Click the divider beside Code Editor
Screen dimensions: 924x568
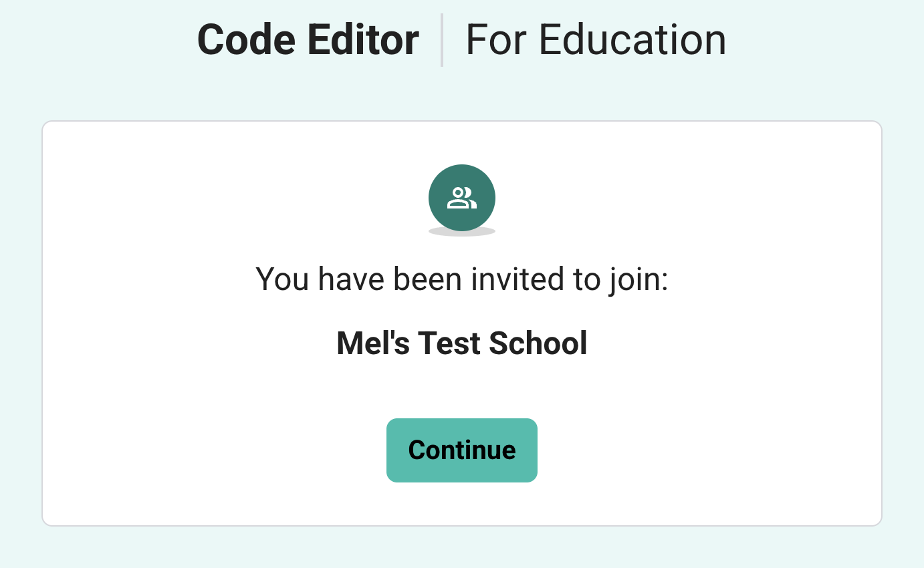tap(442, 40)
